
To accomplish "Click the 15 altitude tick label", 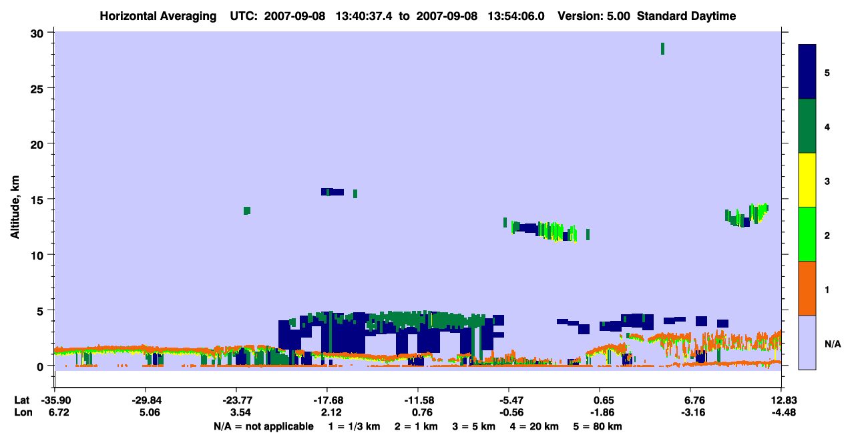I will point(38,199).
